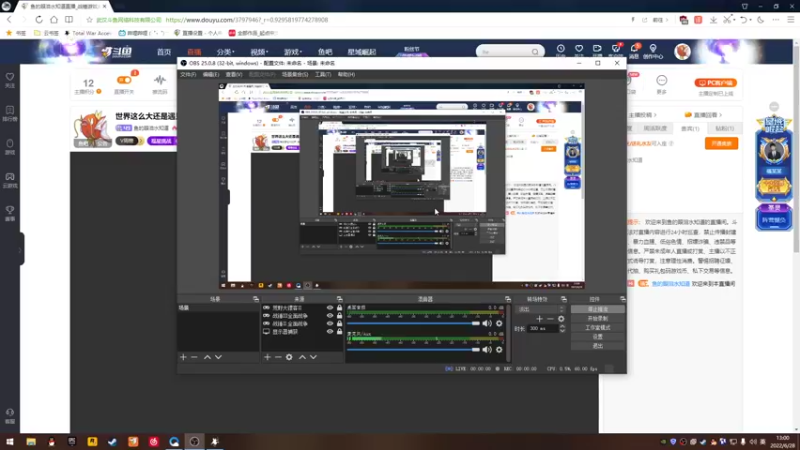Screen dimensions: 800x450
Task: Toggle the lock on the first source
Action: (x=339, y=308)
